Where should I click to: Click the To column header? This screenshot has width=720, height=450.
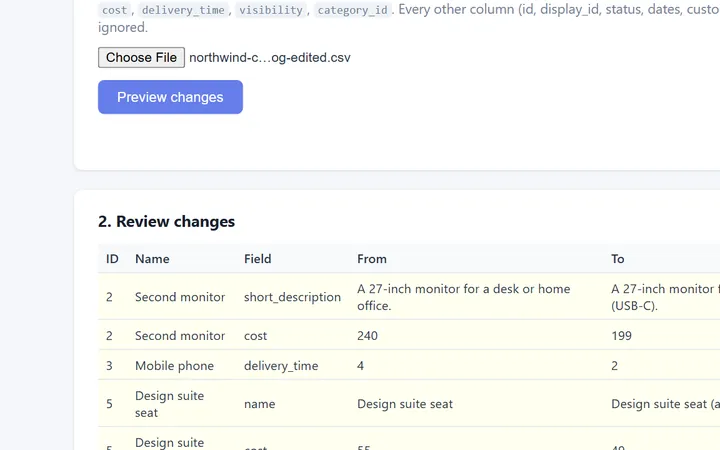point(617,259)
